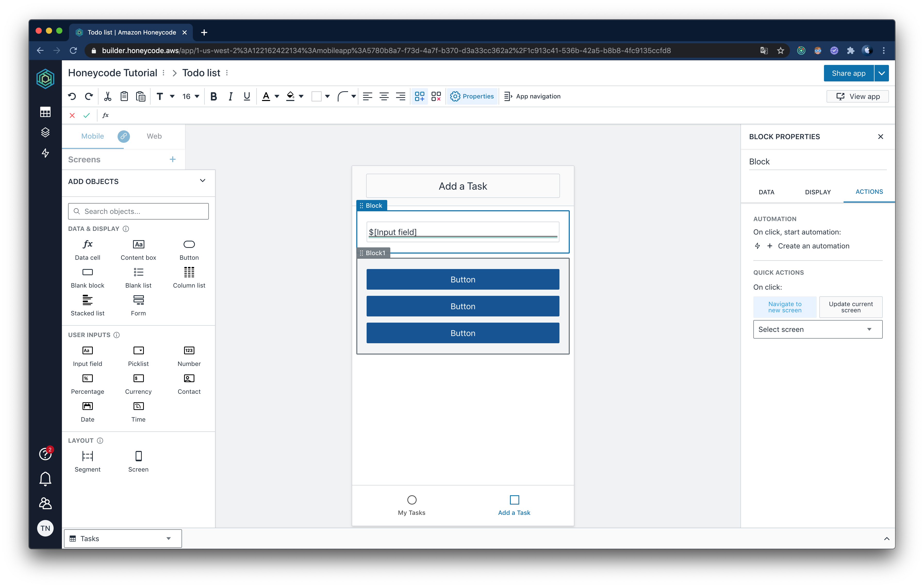This screenshot has height=587, width=924.
Task: Select the Content box object
Action: (138, 250)
